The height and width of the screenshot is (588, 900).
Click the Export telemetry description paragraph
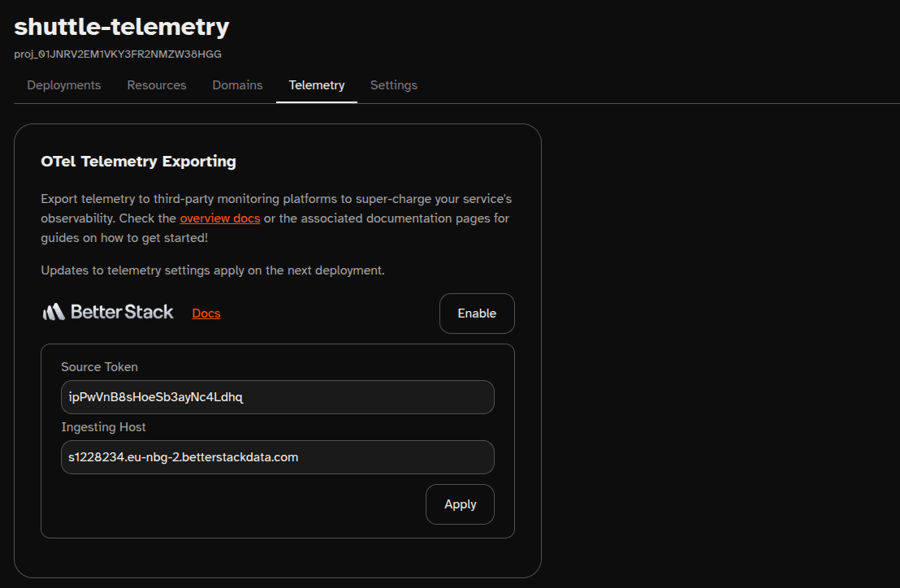click(276, 218)
